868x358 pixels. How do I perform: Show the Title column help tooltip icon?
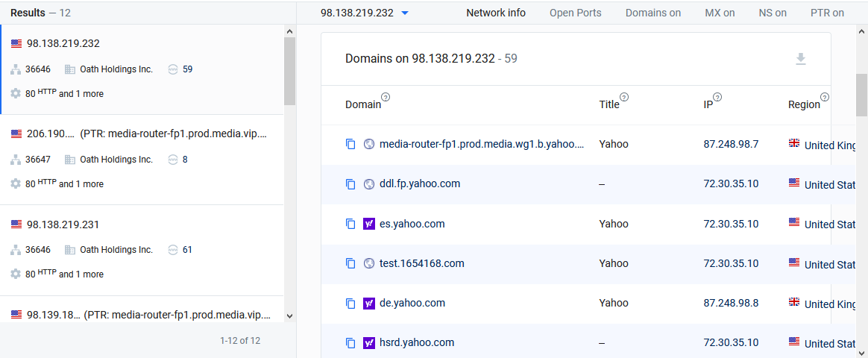click(x=624, y=98)
